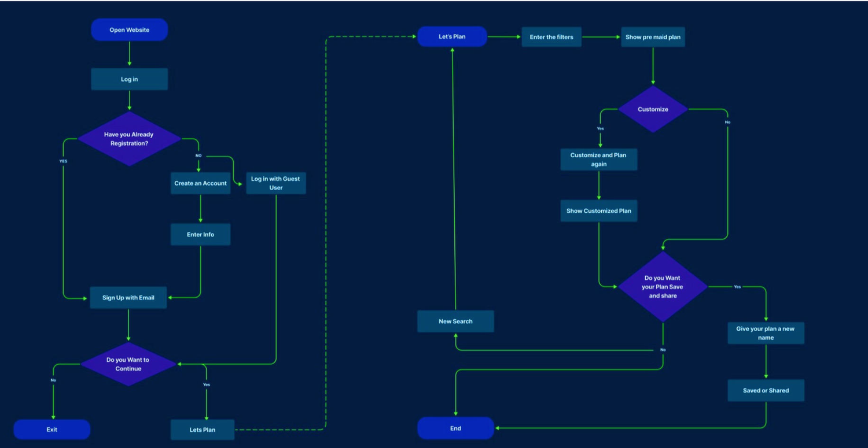Select the Sign Up with Email box
This screenshot has height=448, width=868.
pyautogui.click(x=128, y=298)
